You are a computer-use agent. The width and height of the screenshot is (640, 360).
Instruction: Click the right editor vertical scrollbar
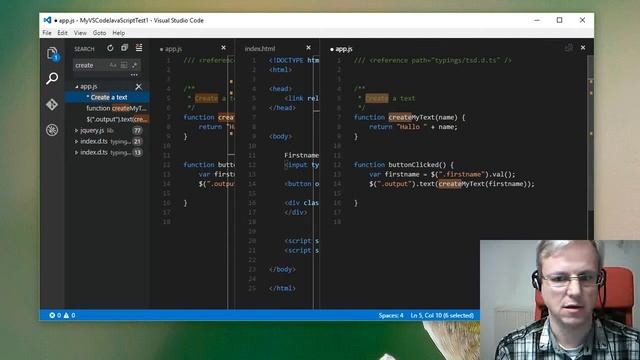click(x=590, y=133)
